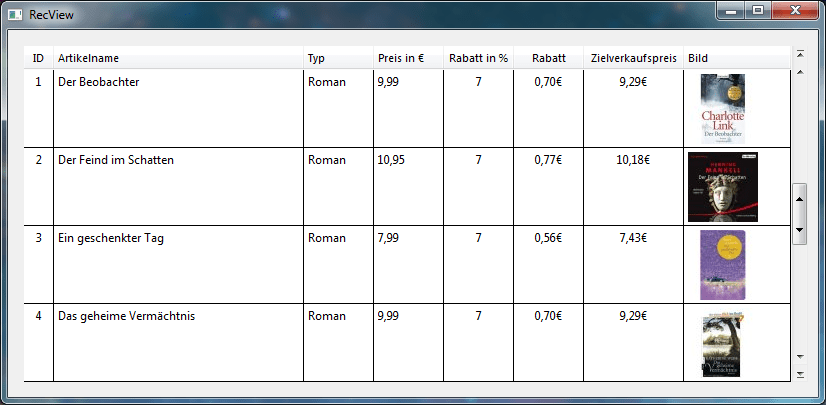The height and width of the screenshot is (405, 826).
Task: Jump to list end with the barred down arrow
Action: tap(800, 374)
